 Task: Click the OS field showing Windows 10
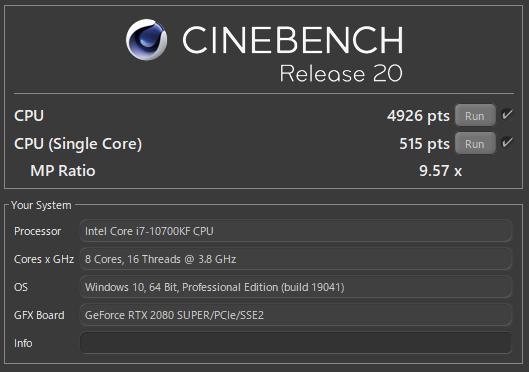[296, 287]
